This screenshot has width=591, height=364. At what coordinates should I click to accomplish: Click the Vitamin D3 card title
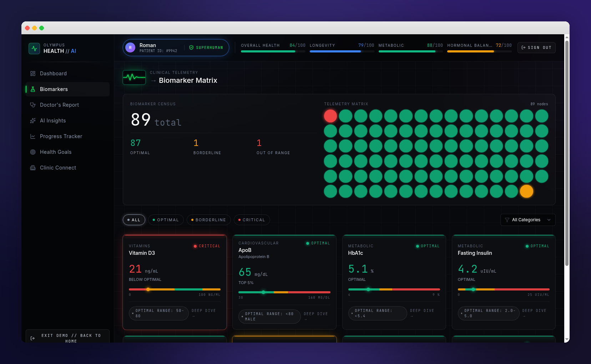click(x=142, y=253)
